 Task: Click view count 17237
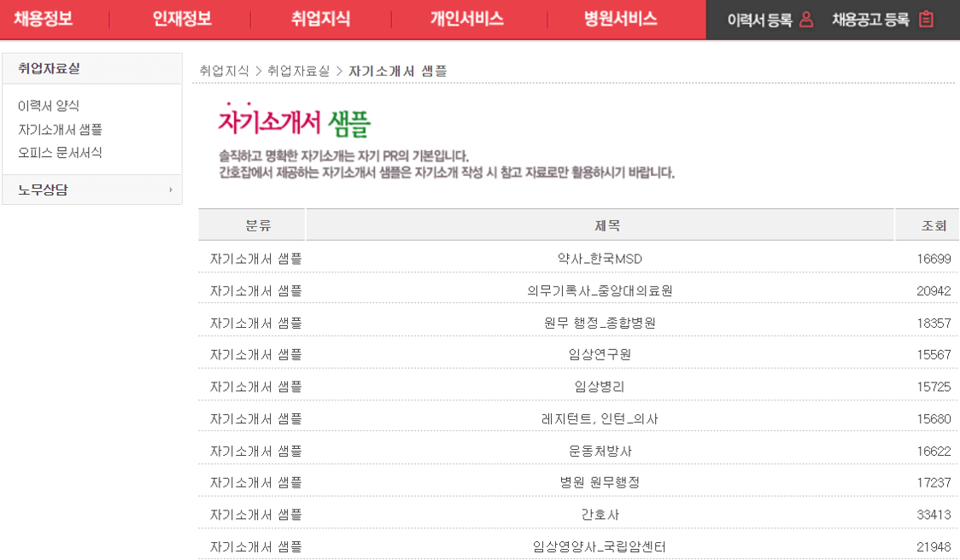(x=934, y=482)
